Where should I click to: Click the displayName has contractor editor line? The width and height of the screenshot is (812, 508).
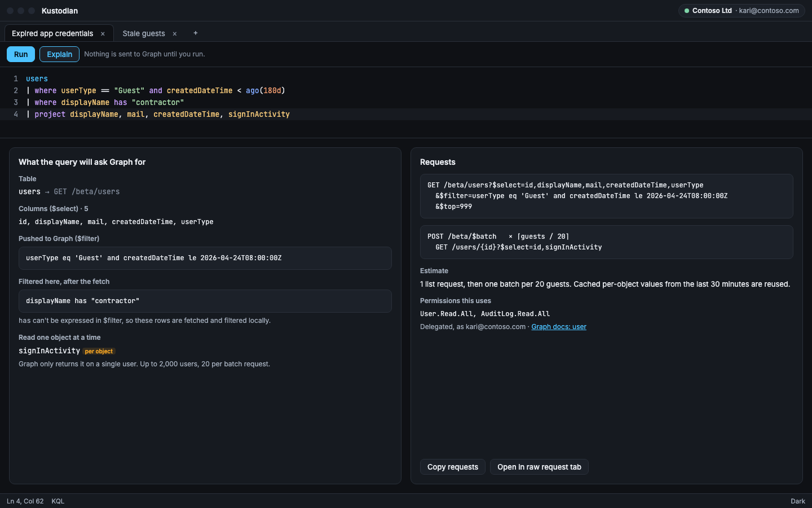pos(105,102)
